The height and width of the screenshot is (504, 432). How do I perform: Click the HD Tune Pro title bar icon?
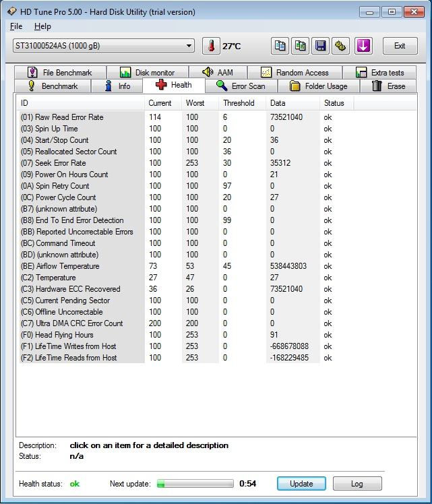pyautogui.click(x=12, y=11)
